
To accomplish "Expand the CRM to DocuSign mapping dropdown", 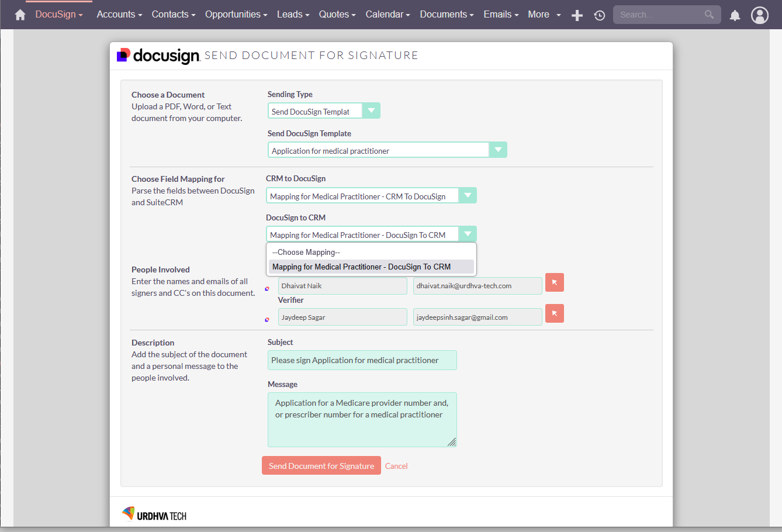I will coord(468,195).
